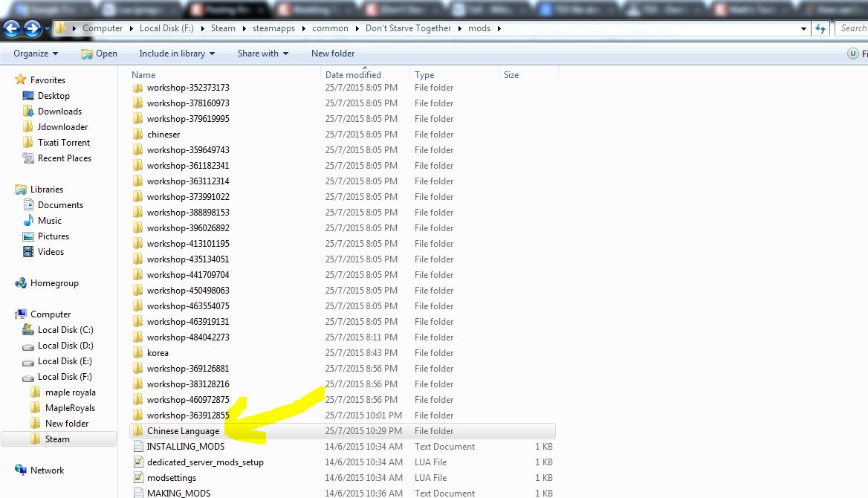Select the INSTALLING_MODS text document
The width and height of the screenshot is (868, 498).
click(x=185, y=447)
